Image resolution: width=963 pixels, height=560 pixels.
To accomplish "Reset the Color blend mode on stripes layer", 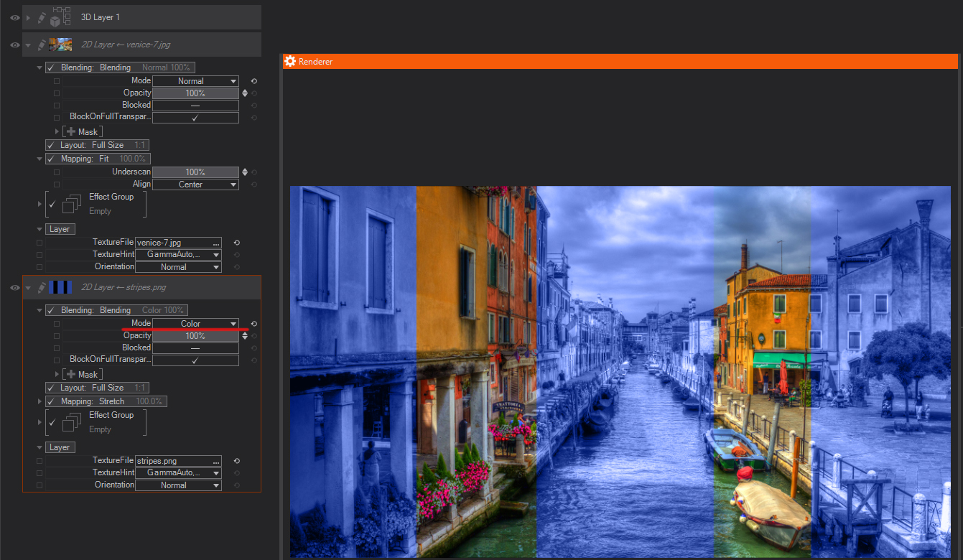I will click(x=253, y=324).
